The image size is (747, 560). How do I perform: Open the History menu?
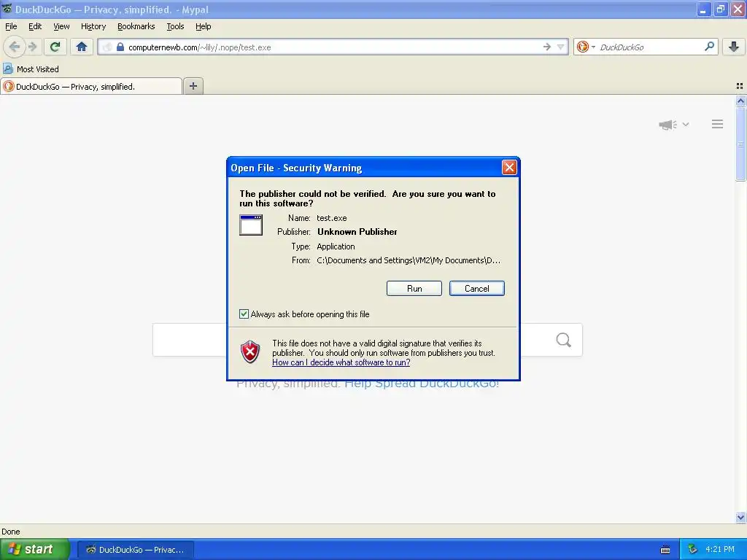pos(93,26)
